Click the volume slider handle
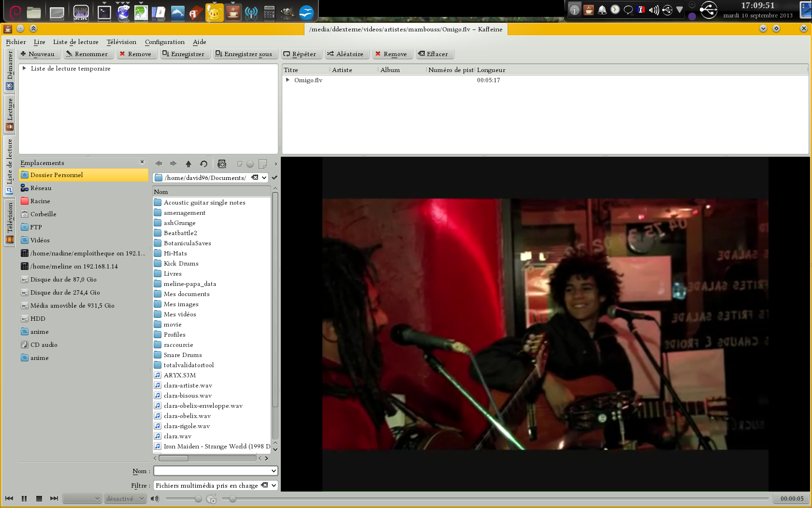The width and height of the screenshot is (812, 508). click(x=198, y=498)
